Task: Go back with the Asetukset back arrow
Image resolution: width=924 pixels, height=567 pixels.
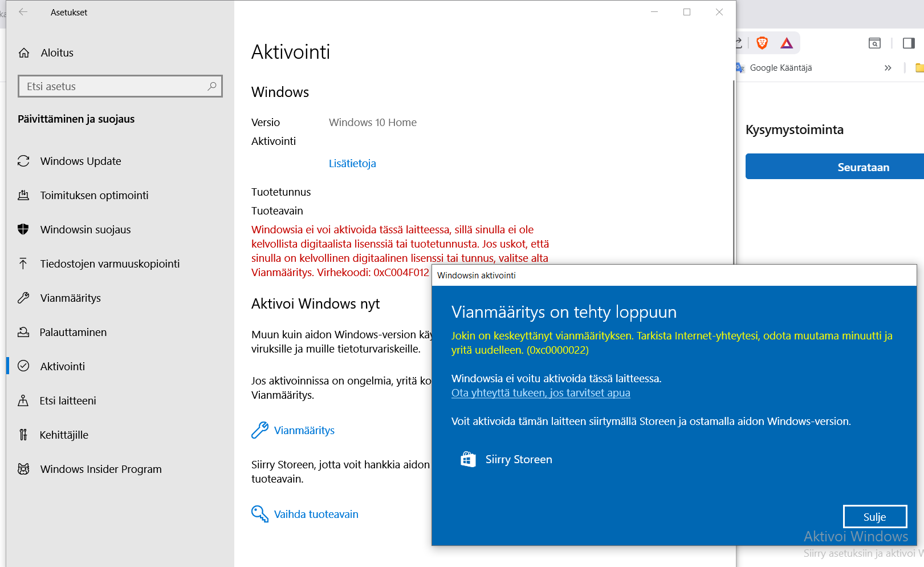Action: pyautogui.click(x=23, y=12)
